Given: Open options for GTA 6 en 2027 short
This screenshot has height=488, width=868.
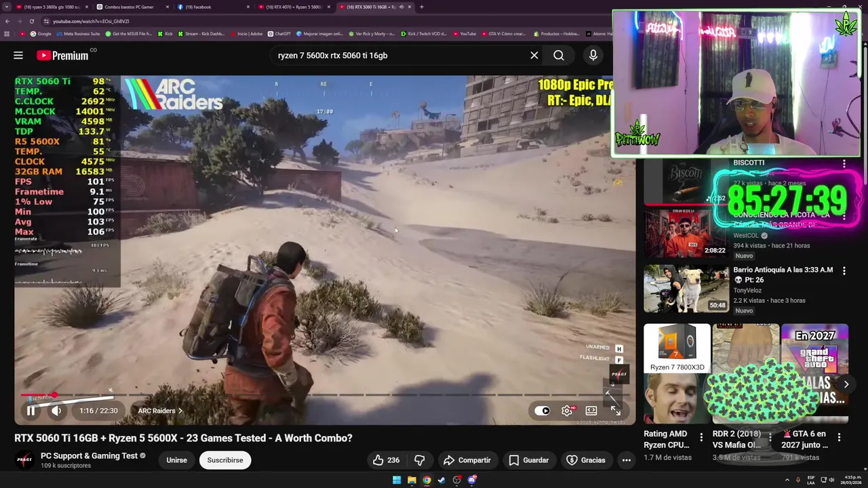Looking at the screenshot, I should point(839,438).
